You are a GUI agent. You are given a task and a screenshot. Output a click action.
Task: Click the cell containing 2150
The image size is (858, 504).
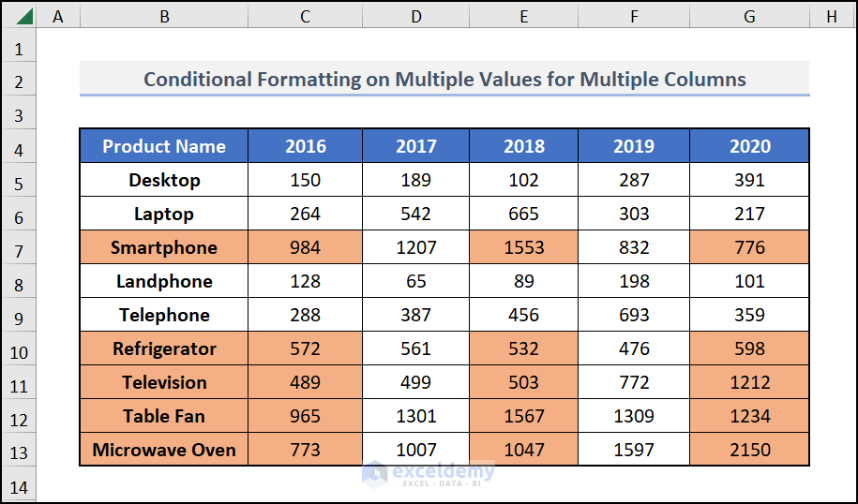click(x=749, y=450)
